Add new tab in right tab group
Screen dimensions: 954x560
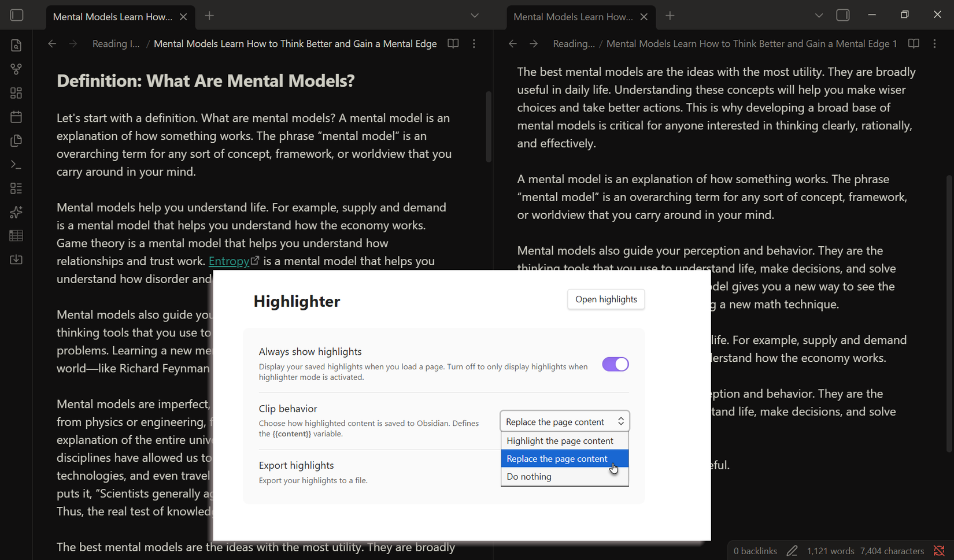click(670, 16)
